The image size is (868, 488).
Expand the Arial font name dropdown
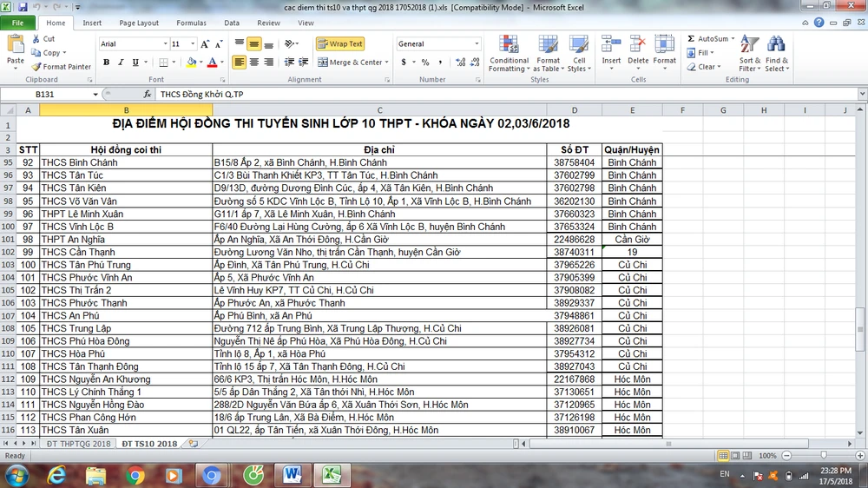(165, 43)
